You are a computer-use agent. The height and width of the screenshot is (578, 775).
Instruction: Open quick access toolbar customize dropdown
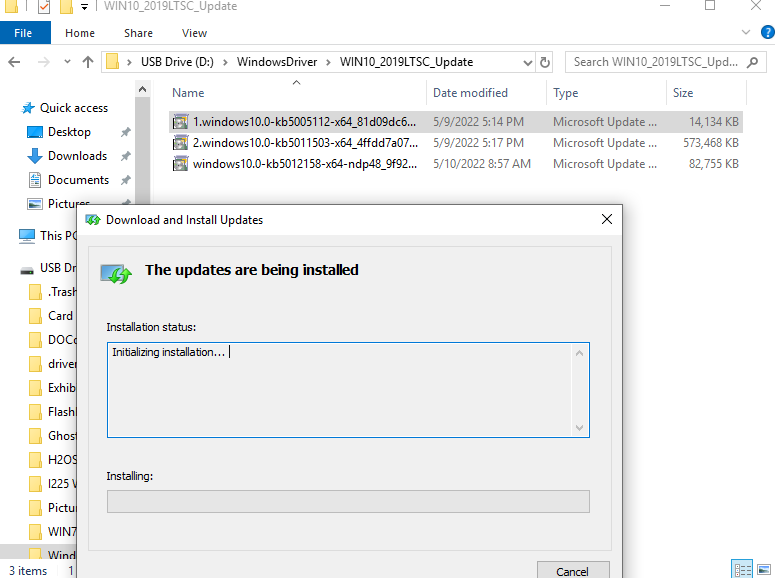pos(85,7)
